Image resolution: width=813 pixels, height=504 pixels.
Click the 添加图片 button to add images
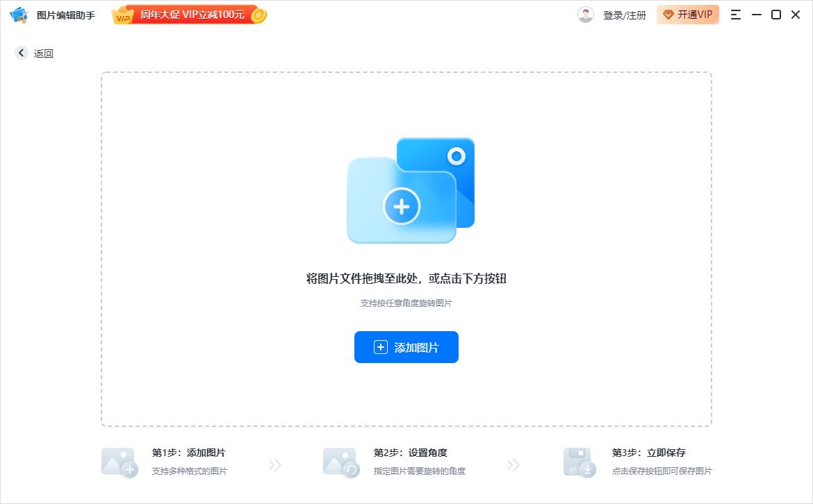coord(406,347)
